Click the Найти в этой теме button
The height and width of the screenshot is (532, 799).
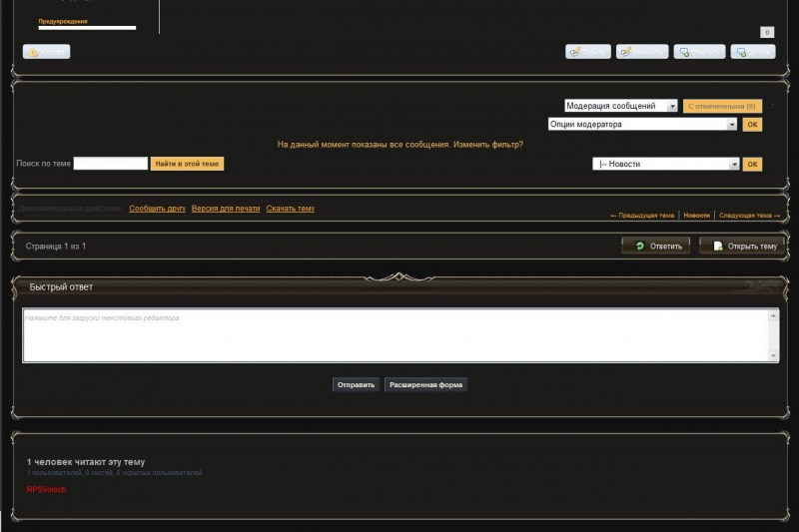tap(187, 164)
